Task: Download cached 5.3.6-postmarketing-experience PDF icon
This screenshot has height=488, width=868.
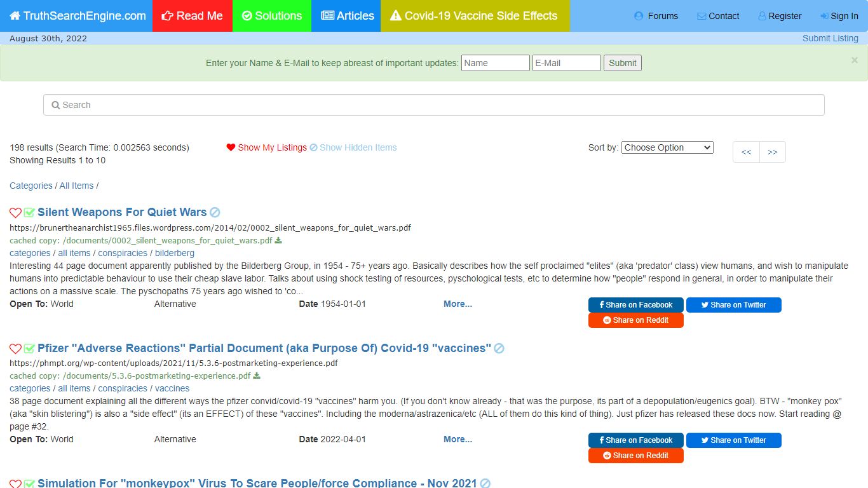Action: 257,376
